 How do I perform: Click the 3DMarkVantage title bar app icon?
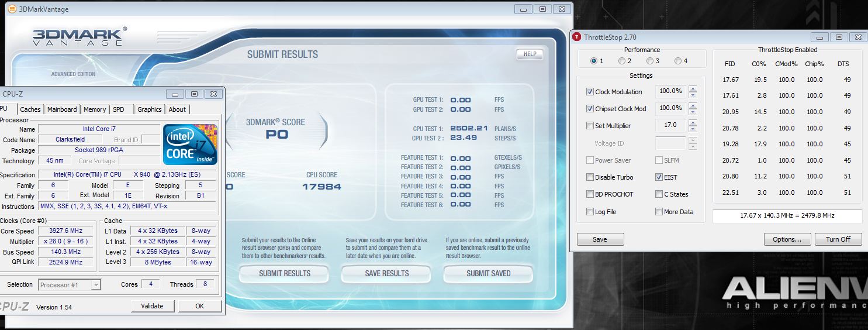[12, 9]
